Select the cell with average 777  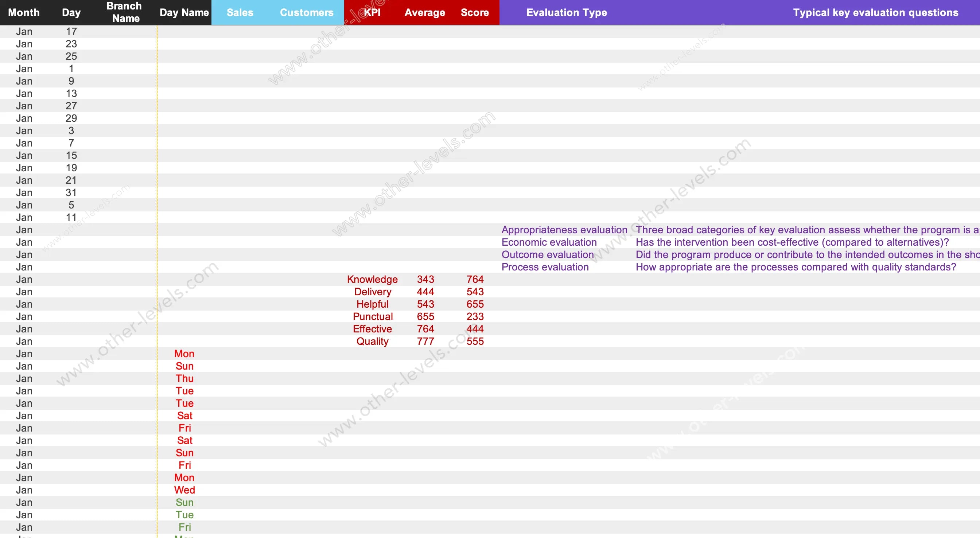tap(425, 341)
